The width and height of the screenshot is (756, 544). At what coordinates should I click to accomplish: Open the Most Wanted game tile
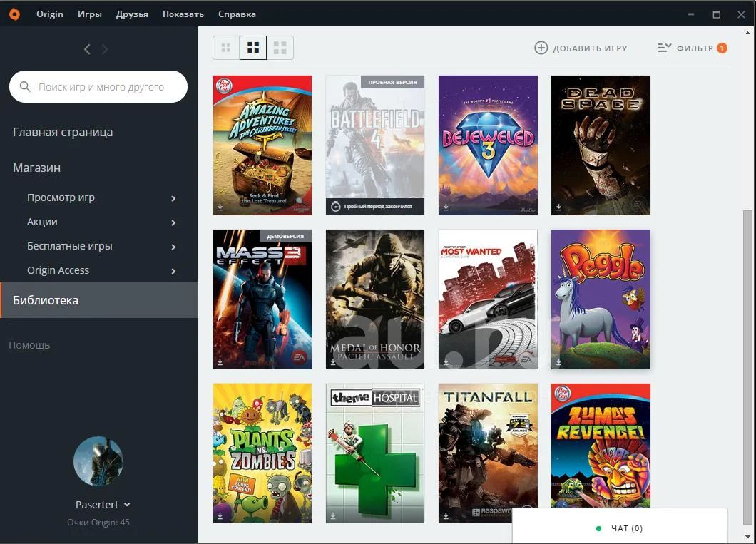pyautogui.click(x=488, y=299)
